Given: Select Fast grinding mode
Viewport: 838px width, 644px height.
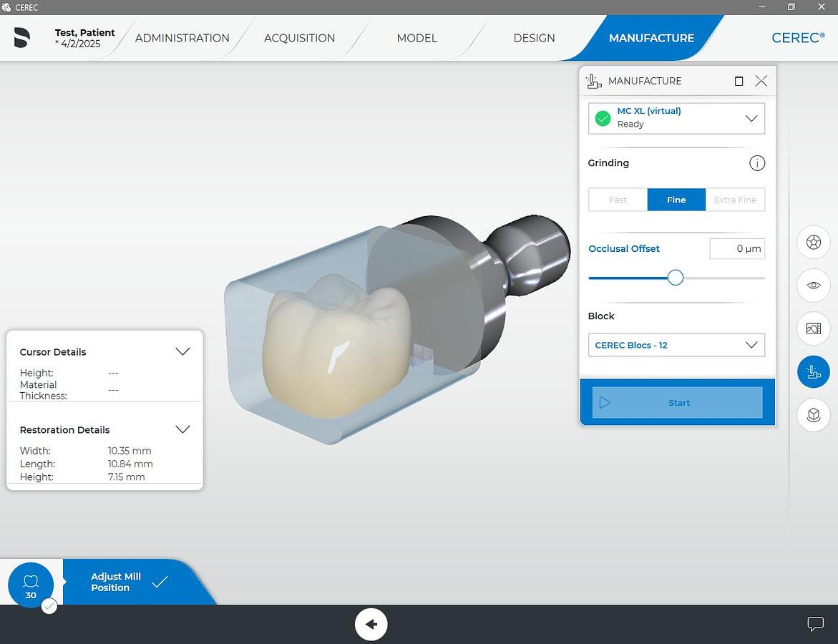Looking at the screenshot, I should point(618,200).
